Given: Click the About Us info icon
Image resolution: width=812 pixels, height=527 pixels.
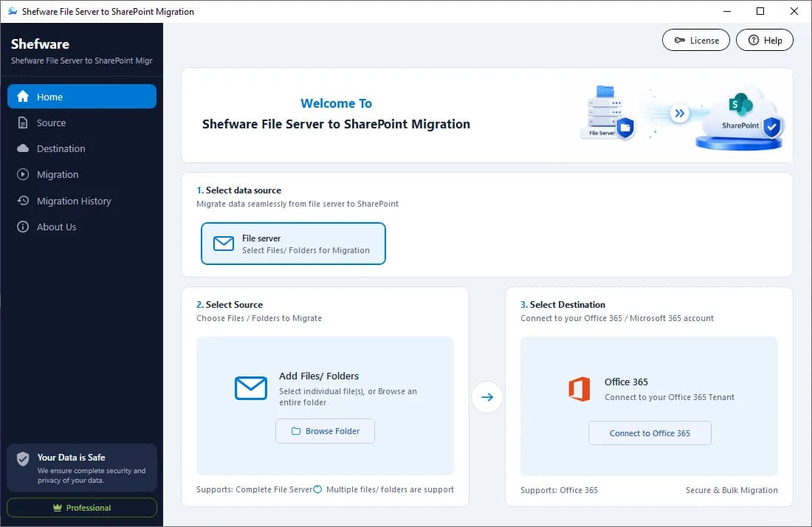Looking at the screenshot, I should click(23, 227).
